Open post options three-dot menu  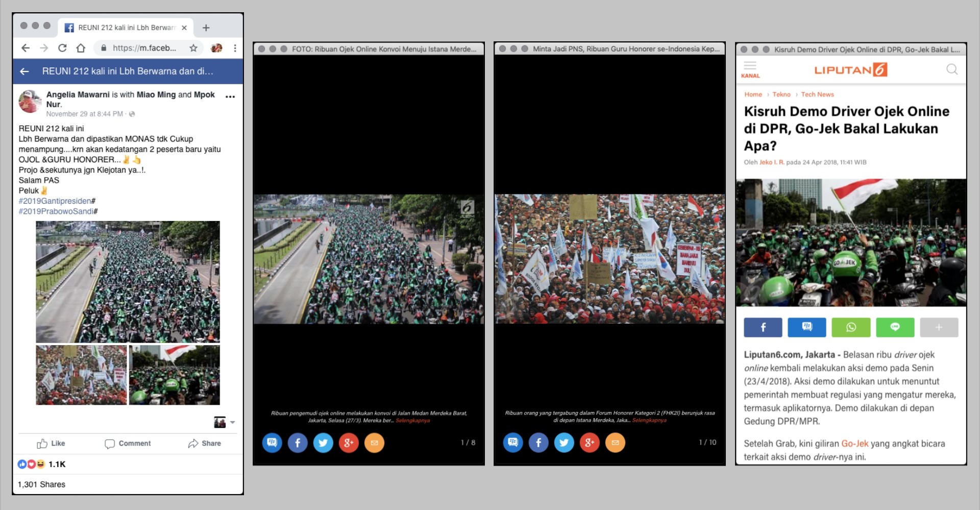230,96
